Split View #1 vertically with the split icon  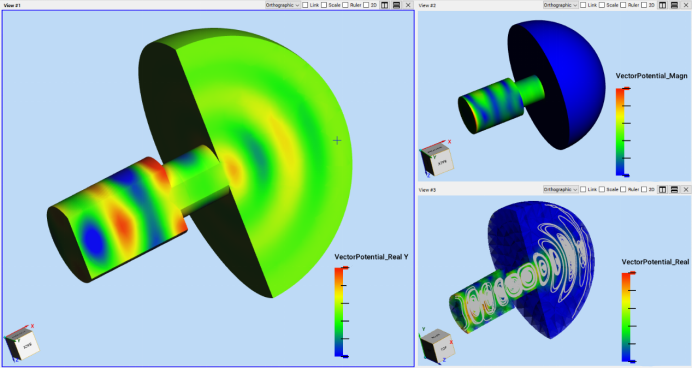(x=385, y=5)
